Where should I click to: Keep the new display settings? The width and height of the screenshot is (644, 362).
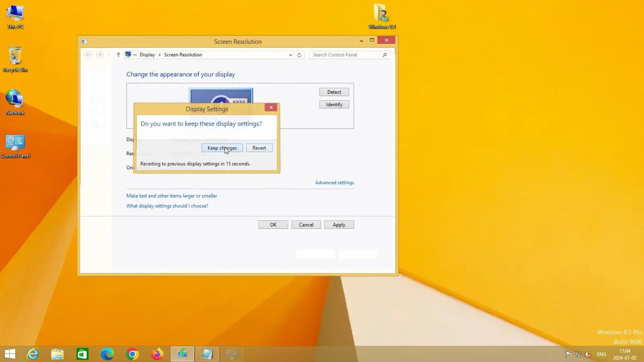[222, 148]
